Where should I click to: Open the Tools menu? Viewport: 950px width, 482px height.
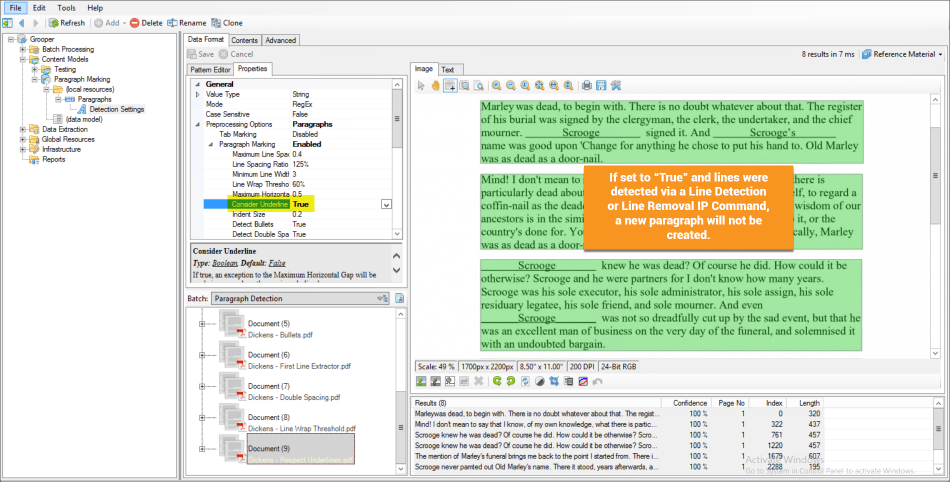coord(66,7)
